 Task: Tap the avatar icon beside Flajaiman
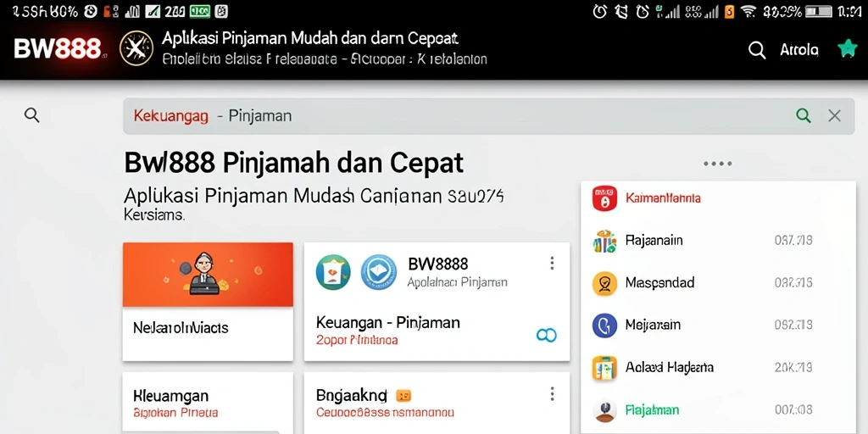coord(604,411)
